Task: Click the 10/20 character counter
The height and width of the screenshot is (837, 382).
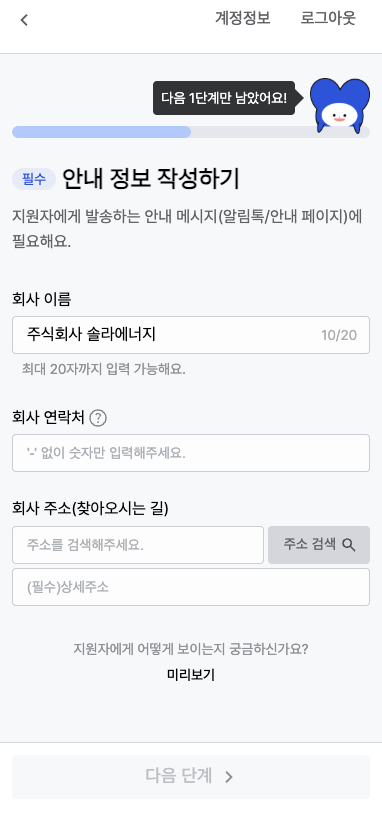Action: (x=339, y=335)
